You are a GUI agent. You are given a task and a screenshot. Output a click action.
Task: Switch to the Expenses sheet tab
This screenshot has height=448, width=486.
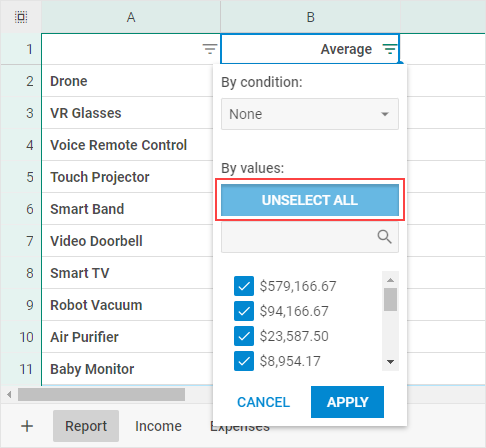pyautogui.click(x=240, y=427)
